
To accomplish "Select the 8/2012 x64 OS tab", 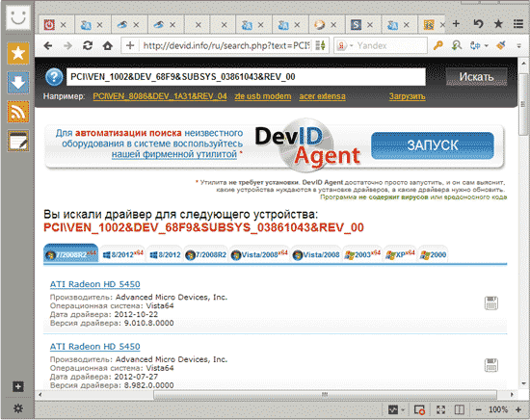I will pos(122,254).
